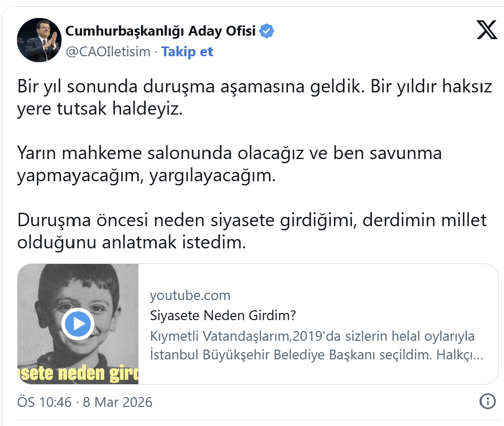Viewport: 504px width, 426px height.
Task: Follow the account with Takip et
Action: click(x=187, y=52)
